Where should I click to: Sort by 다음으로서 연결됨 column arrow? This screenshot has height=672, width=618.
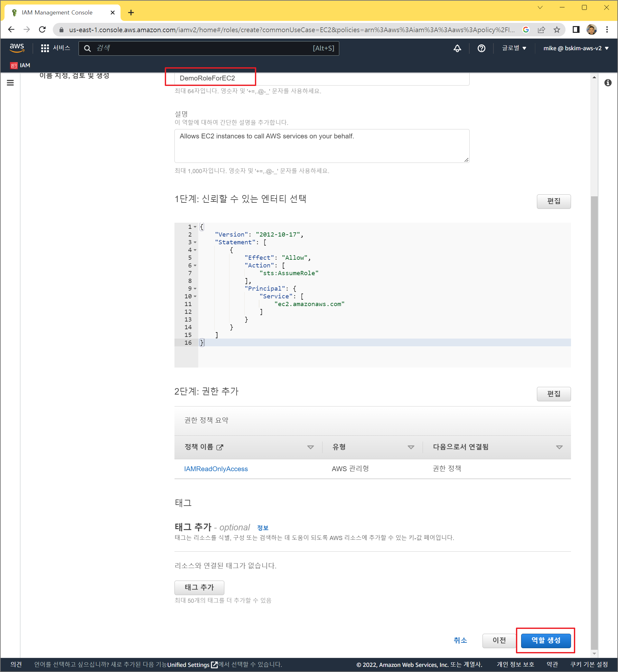coord(559,447)
